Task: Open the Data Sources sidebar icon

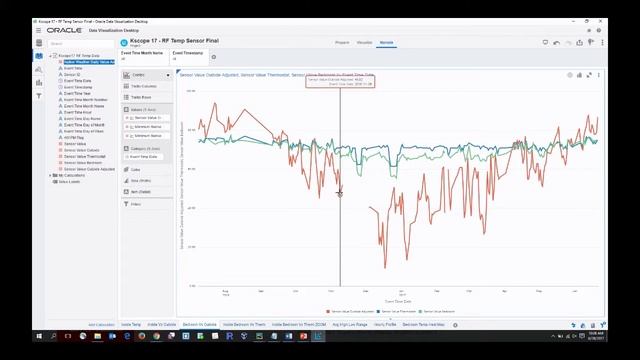Action: coord(39,43)
